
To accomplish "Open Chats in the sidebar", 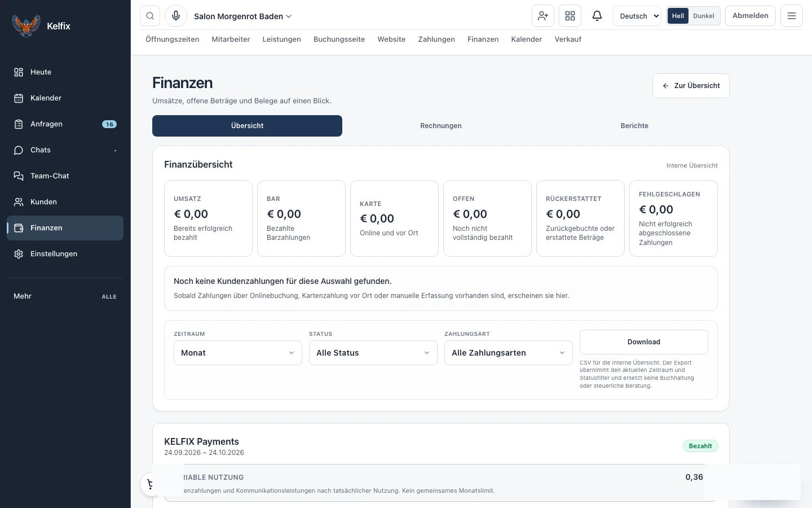I will click(x=65, y=150).
